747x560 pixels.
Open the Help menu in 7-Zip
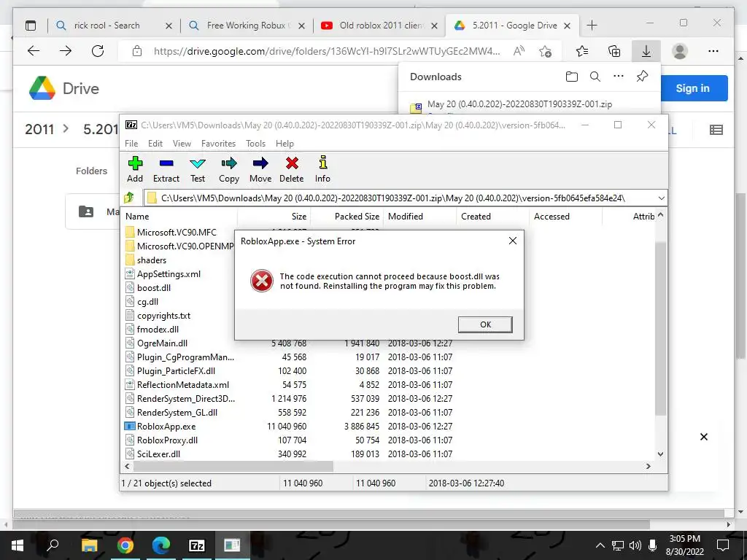(285, 144)
